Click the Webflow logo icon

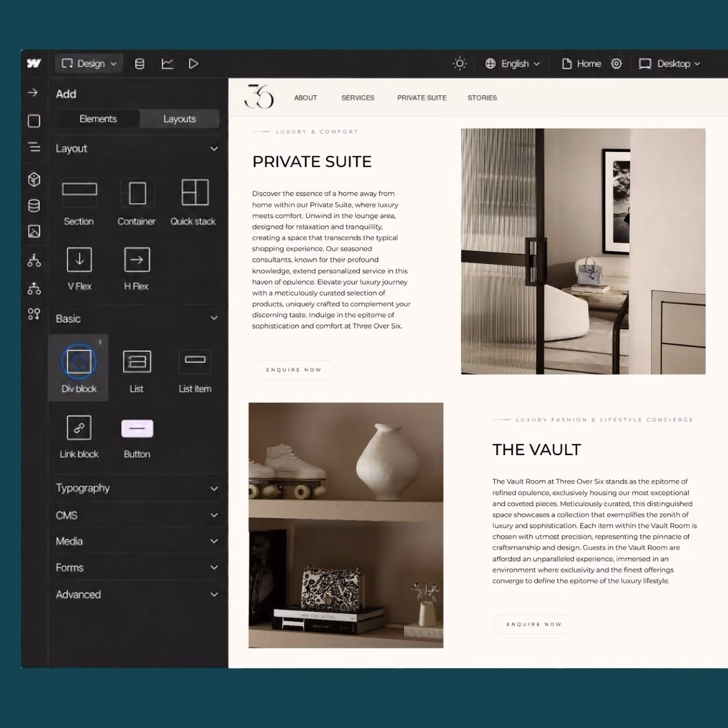34,63
